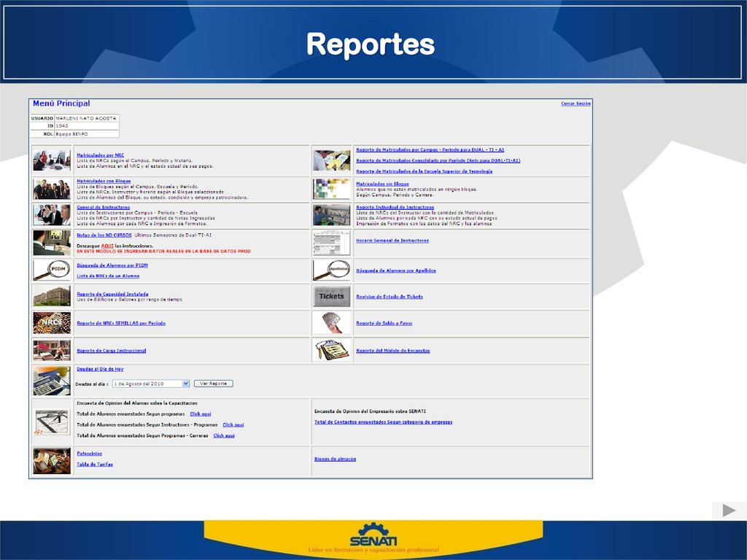747x560 pixels.
Task: Click 'Click aqui' for Segun Programas - Carreras
Action: (x=224, y=436)
